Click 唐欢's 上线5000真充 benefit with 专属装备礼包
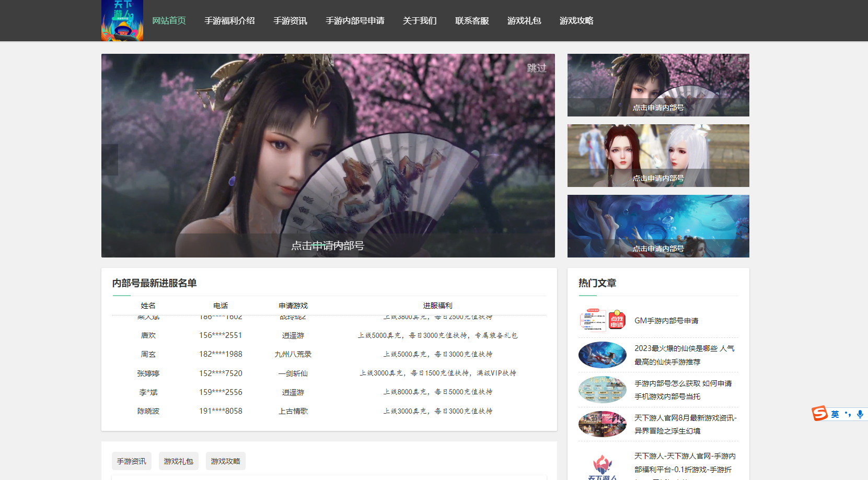 click(x=438, y=335)
